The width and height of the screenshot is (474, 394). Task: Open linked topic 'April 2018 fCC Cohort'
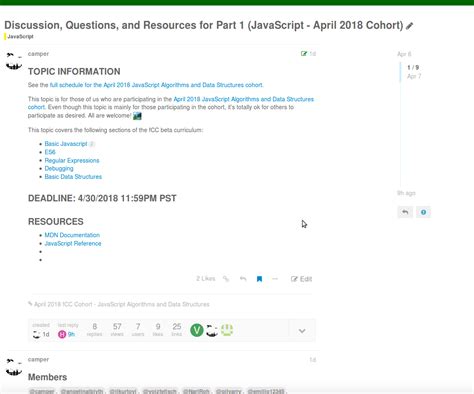122,304
